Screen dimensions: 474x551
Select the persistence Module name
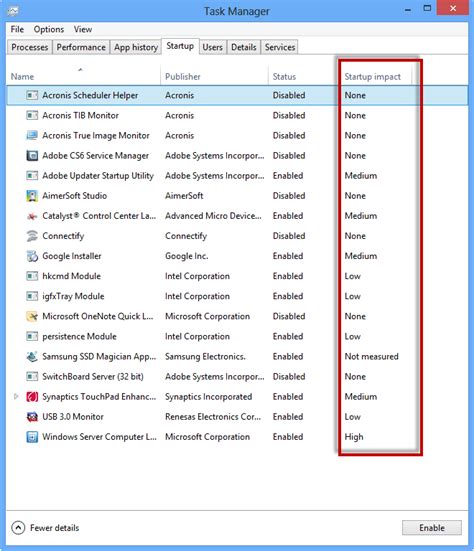click(x=79, y=336)
